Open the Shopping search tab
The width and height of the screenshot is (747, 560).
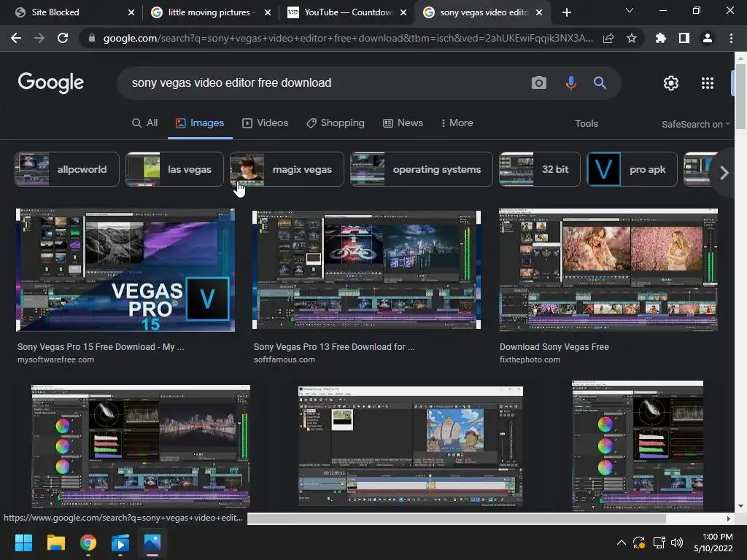(x=336, y=122)
